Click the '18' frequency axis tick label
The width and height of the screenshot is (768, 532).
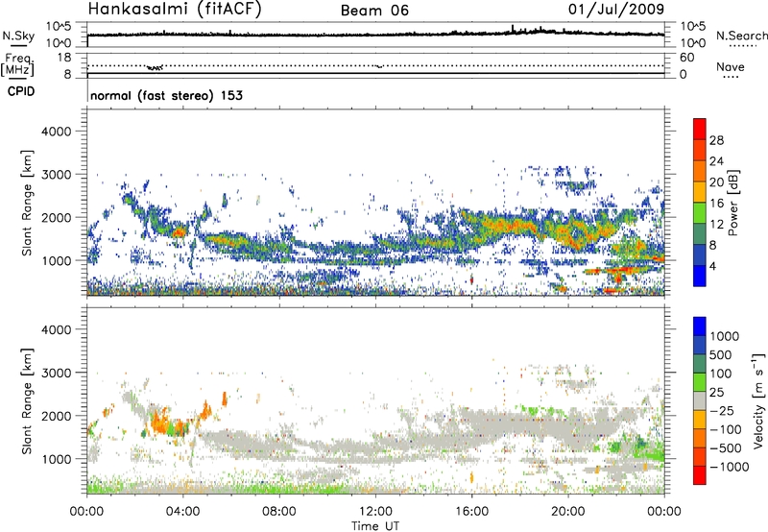[x=64, y=58]
